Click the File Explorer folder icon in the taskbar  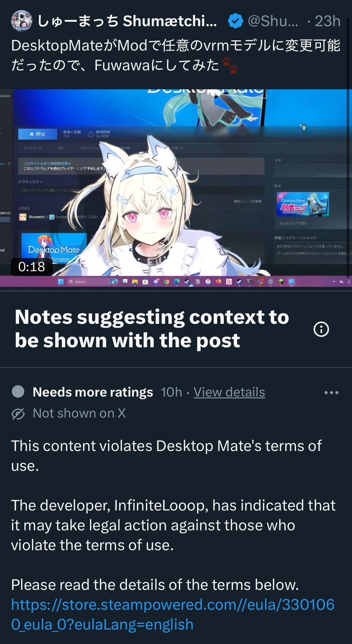(x=135, y=282)
